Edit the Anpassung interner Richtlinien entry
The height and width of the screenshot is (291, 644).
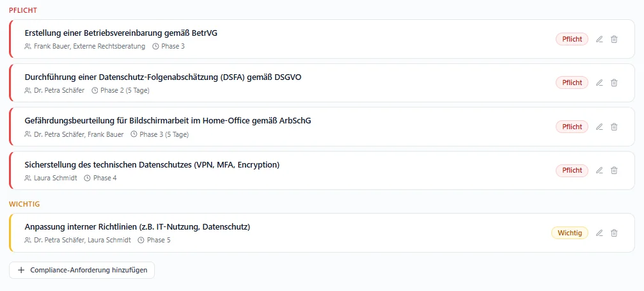pyautogui.click(x=599, y=233)
